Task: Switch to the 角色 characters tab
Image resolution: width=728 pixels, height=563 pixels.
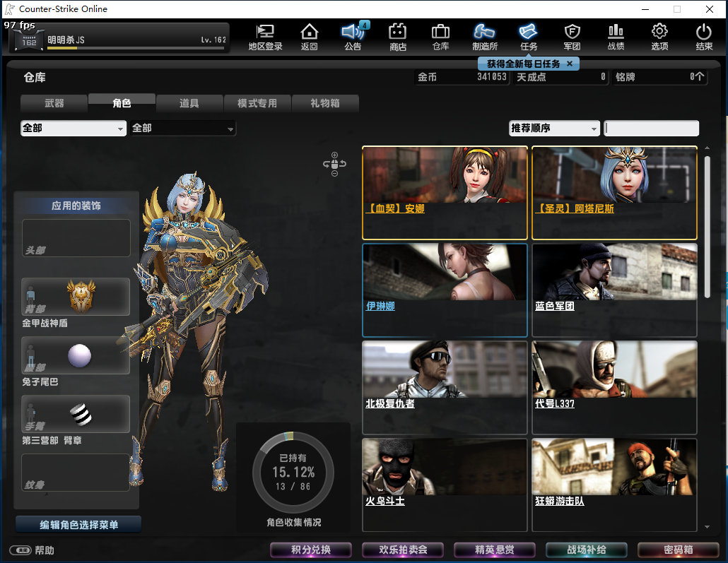Action: pyautogui.click(x=122, y=102)
